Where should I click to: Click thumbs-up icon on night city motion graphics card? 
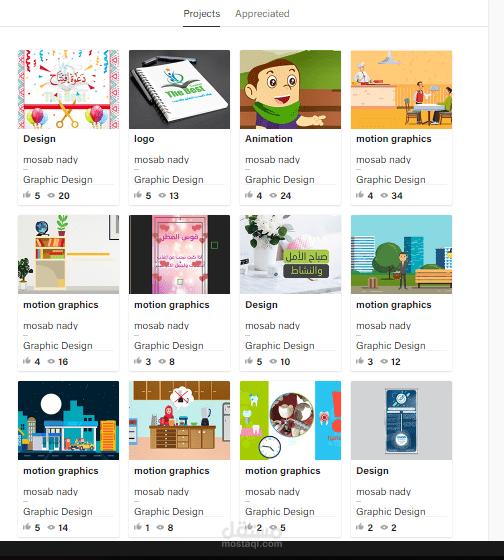point(27,527)
